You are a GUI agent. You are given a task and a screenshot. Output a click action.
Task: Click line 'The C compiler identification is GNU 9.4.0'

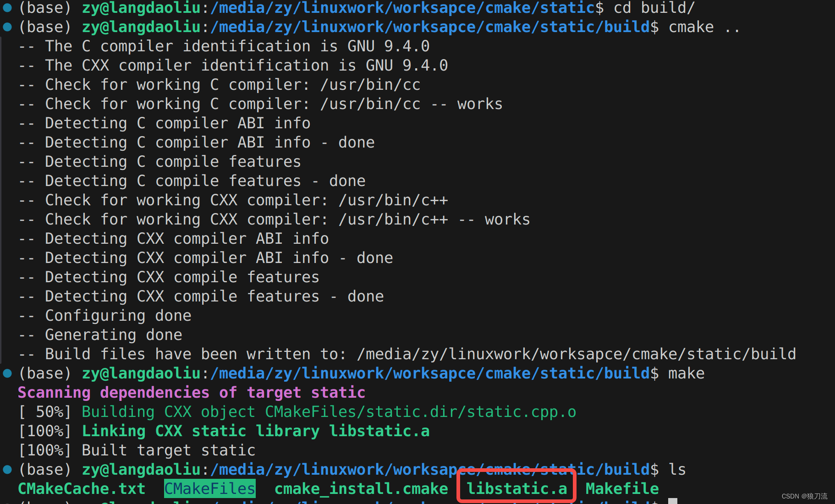coord(224,46)
